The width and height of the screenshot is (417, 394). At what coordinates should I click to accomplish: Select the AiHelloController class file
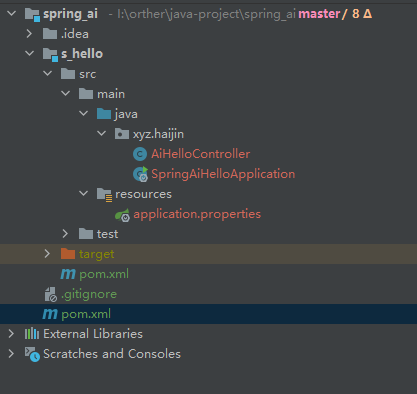coord(200,154)
